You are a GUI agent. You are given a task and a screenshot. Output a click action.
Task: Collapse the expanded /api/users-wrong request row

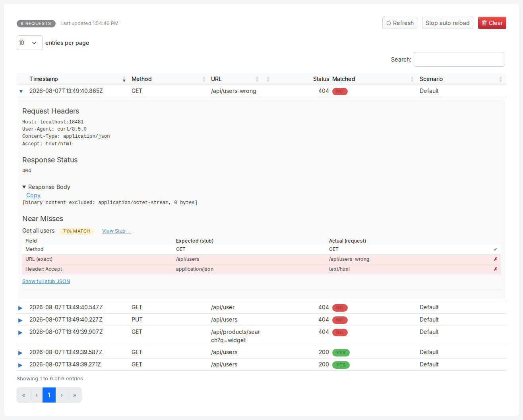pos(21,91)
